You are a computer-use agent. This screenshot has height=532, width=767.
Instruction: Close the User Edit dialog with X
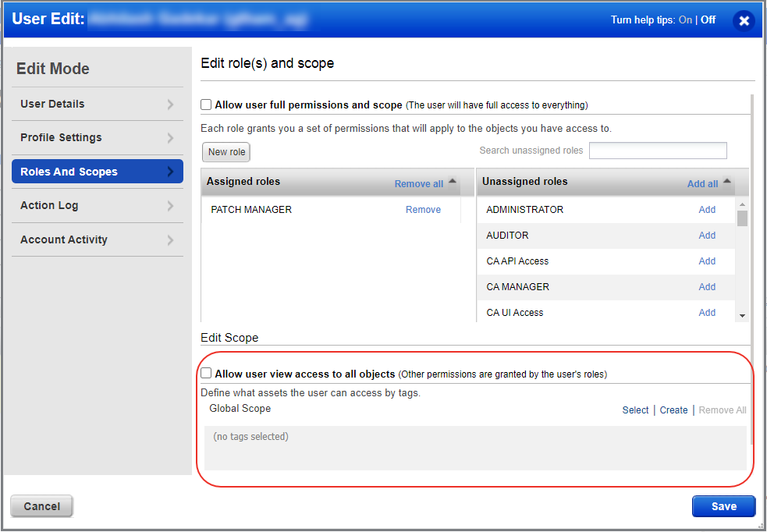tap(744, 21)
